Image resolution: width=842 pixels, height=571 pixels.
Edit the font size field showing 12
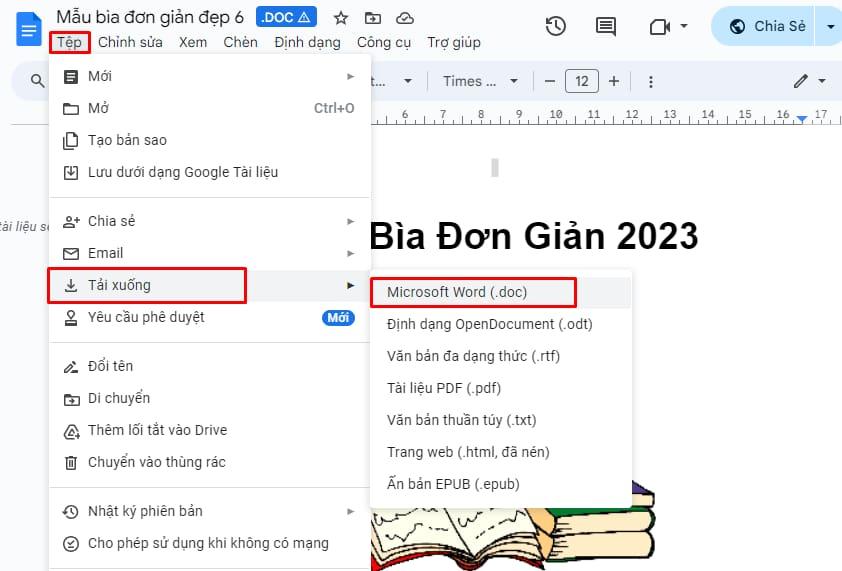582,81
